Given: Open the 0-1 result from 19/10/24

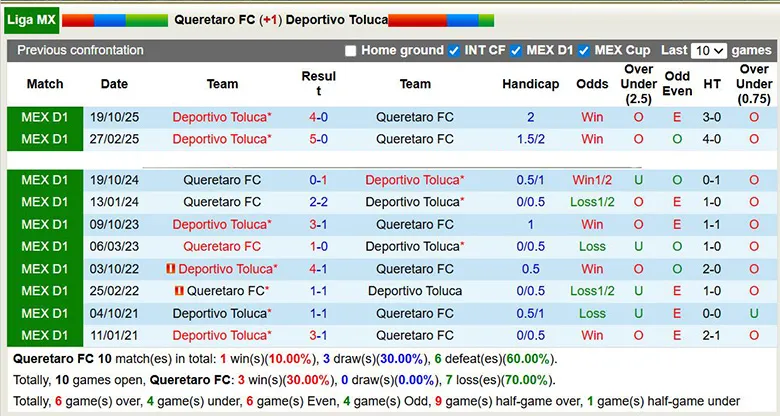Looking at the screenshot, I should 318,180.
